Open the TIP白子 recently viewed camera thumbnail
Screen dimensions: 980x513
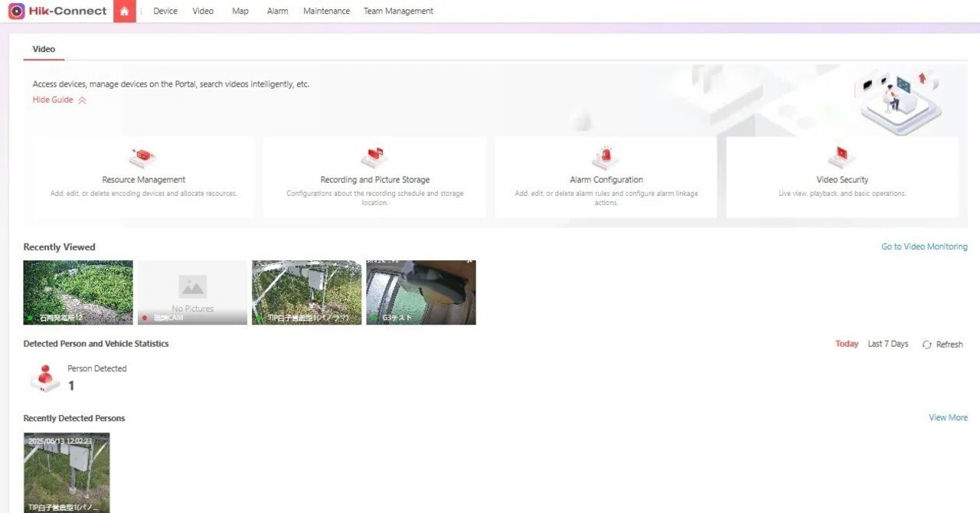tap(306, 292)
